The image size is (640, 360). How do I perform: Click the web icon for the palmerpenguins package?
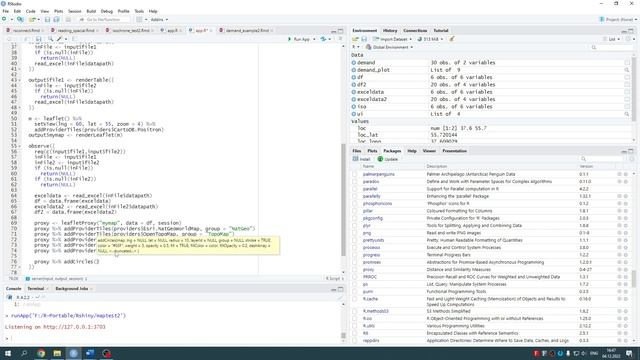[x=619, y=174]
